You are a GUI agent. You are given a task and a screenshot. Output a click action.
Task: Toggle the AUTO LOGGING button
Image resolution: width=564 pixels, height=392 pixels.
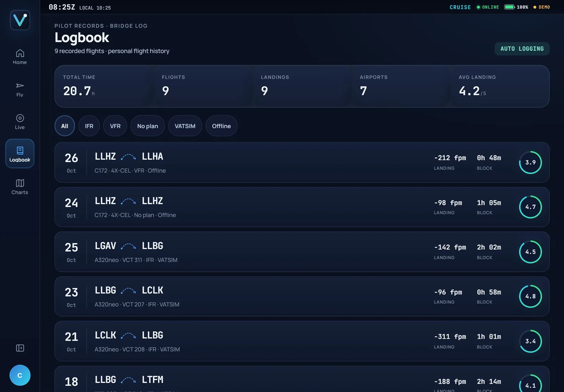pyautogui.click(x=522, y=49)
